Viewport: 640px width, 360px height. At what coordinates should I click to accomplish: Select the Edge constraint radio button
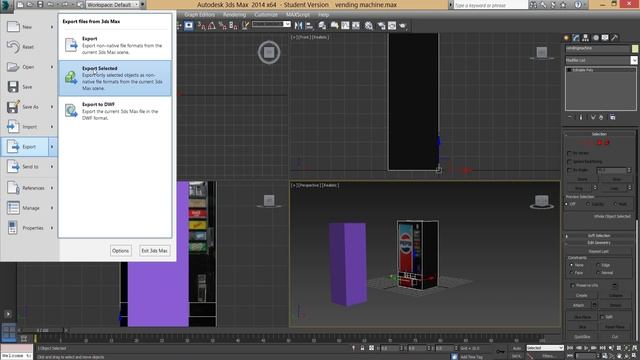598,265
